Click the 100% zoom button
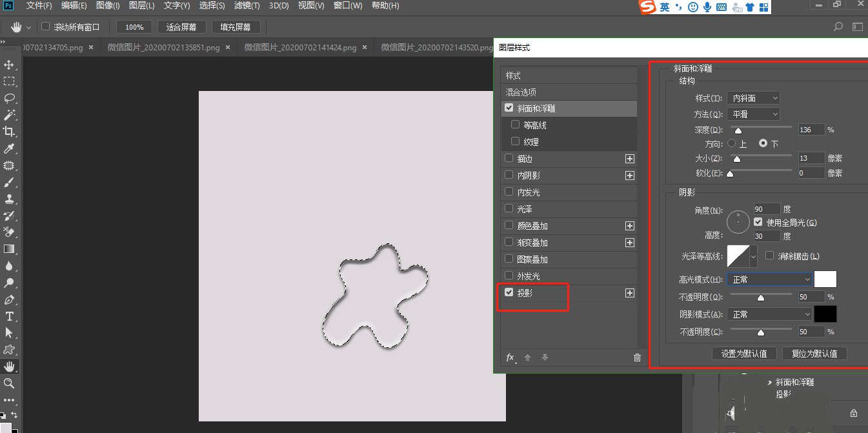The width and height of the screenshot is (868, 433). [134, 27]
